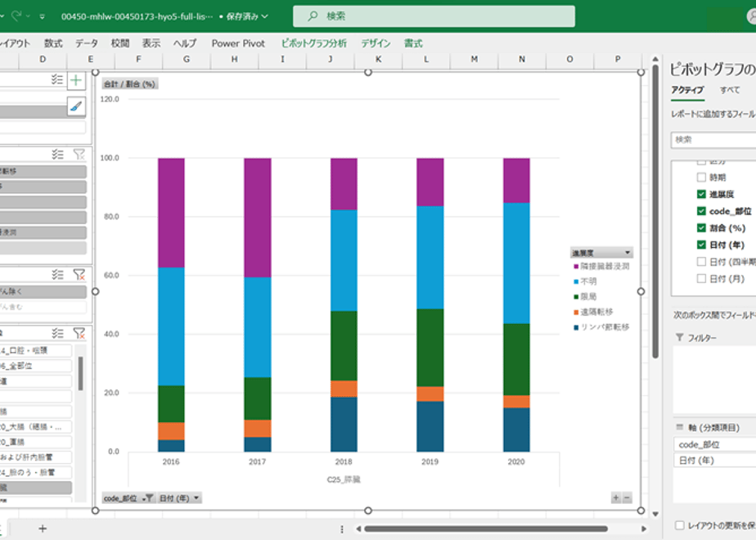The height and width of the screenshot is (540, 756).
Task: Select the 大腸 slicer item
Action: coord(36,427)
